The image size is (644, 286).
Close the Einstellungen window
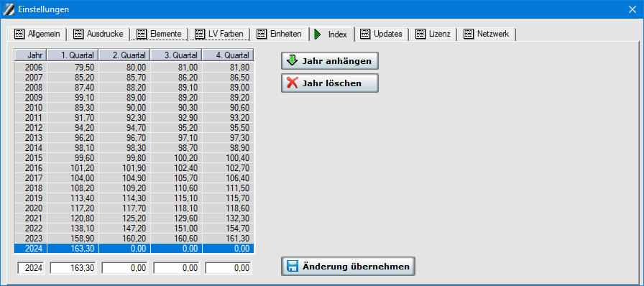coord(632,9)
